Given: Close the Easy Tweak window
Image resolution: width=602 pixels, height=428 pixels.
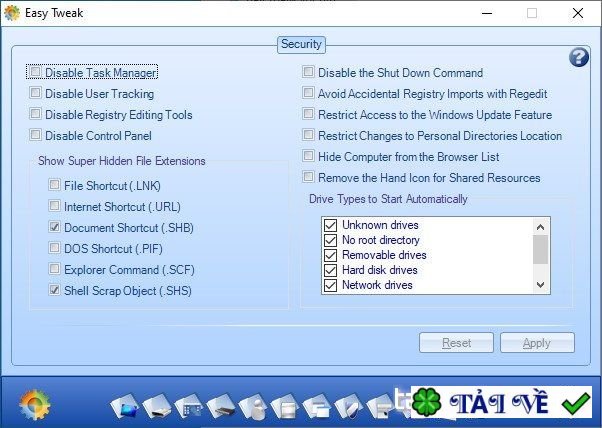Looking at the screenshot, I should point(577,13).
